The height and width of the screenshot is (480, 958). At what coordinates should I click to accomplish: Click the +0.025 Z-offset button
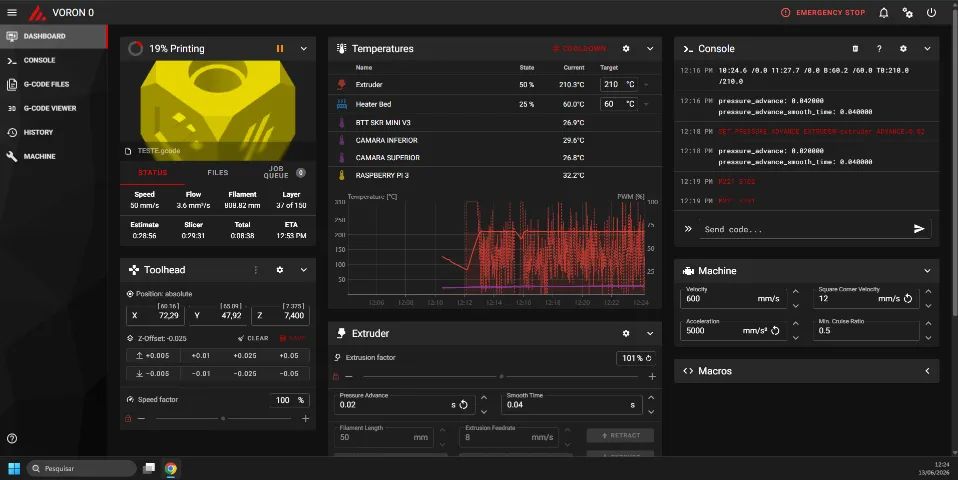(x=245, y=355)
